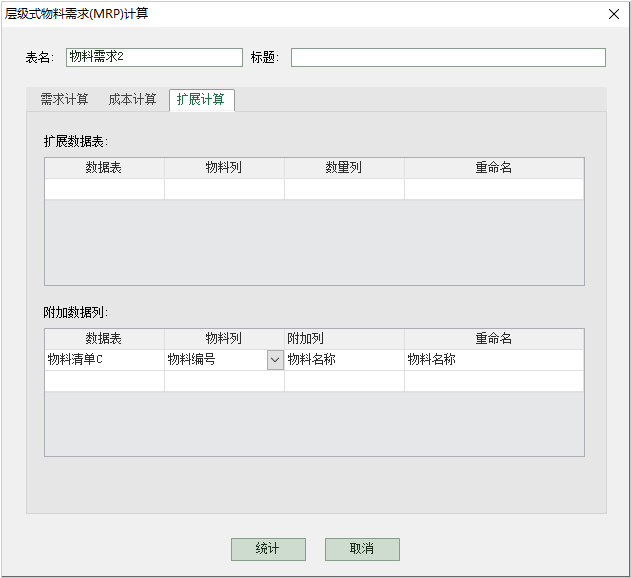Image resolution: width=631 pixels, height=578 pixels.
Task: Close the MRP calculation dialog
Action: 613,13
